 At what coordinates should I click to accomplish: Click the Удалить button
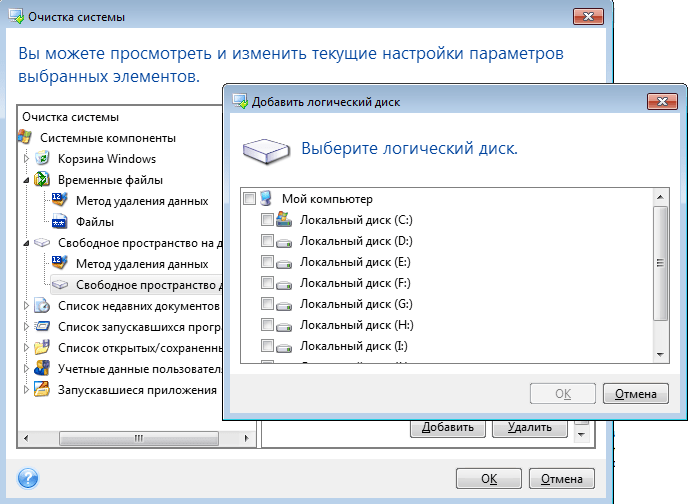(x=530, y=428)
